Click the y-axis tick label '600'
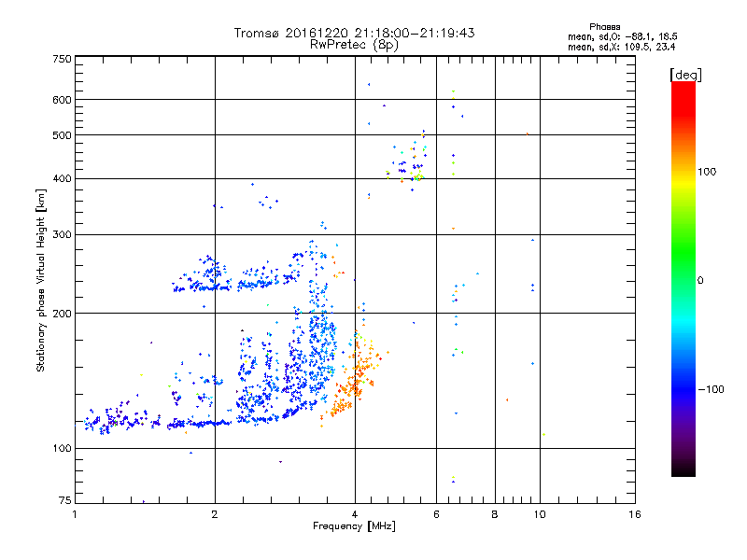The image size is (747, 560). [62, 100]
